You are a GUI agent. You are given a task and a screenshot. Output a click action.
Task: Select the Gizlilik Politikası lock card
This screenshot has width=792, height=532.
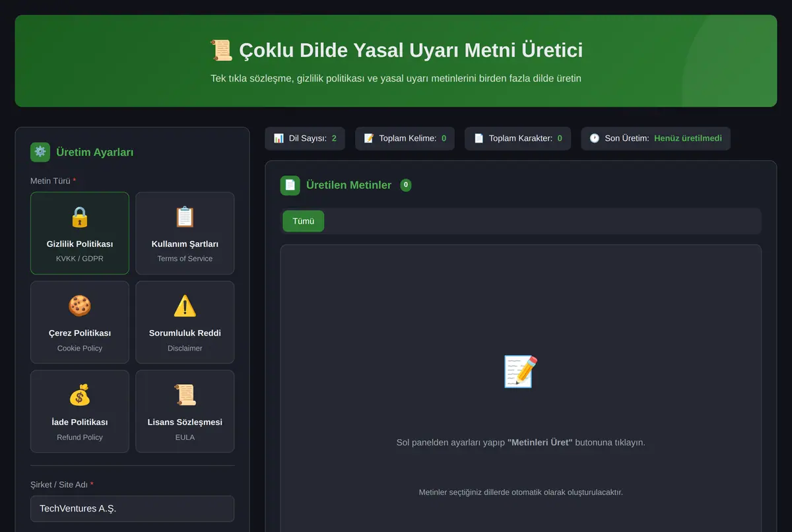point(80,233)
